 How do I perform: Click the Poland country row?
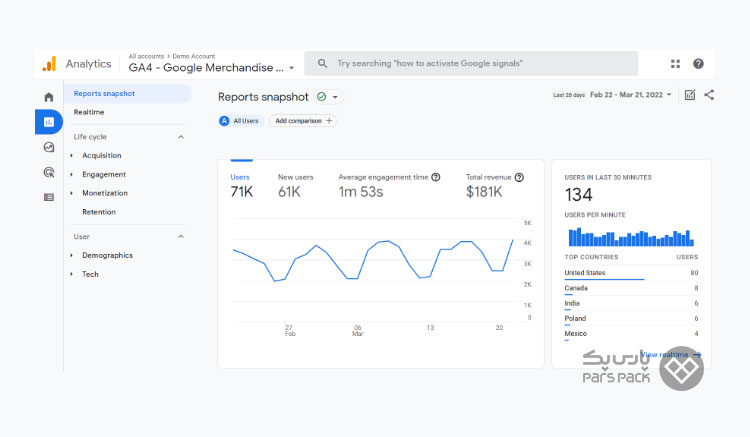pyautogui.click(x=631, y=319)
